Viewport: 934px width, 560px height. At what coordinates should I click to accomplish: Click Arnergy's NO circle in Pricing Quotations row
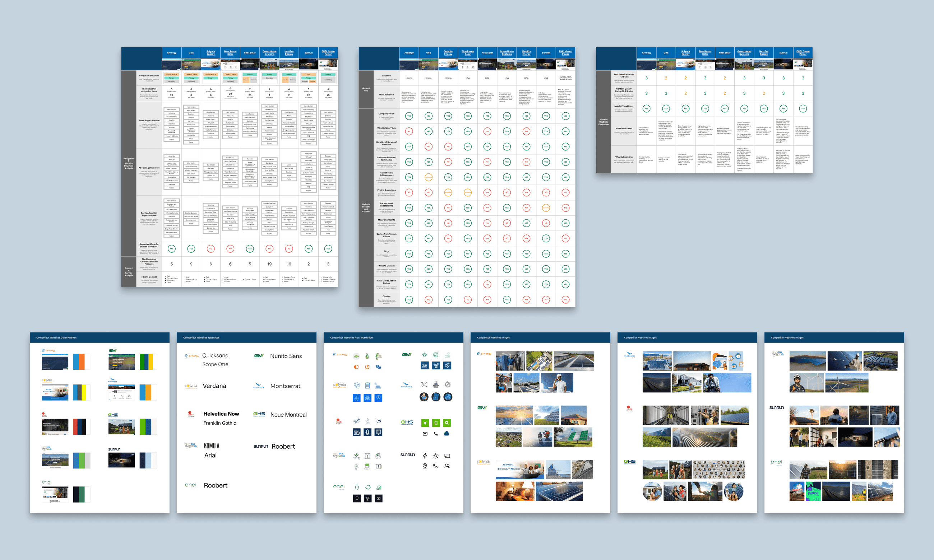409,192
